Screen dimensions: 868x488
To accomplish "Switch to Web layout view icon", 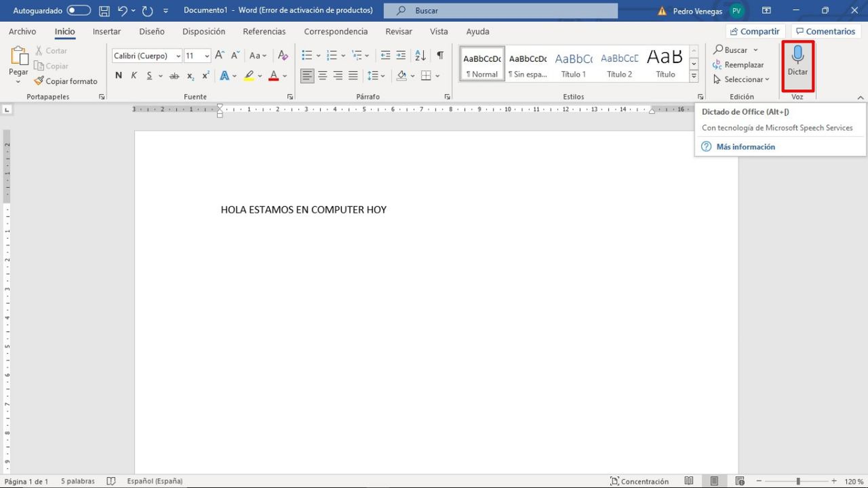I will (740, 481).
